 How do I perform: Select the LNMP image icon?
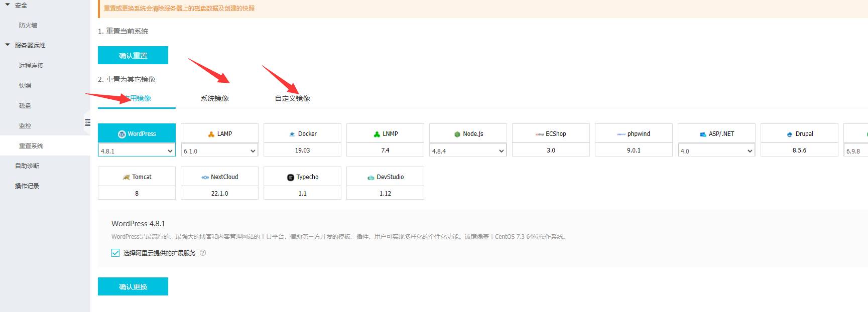point(377,134)
